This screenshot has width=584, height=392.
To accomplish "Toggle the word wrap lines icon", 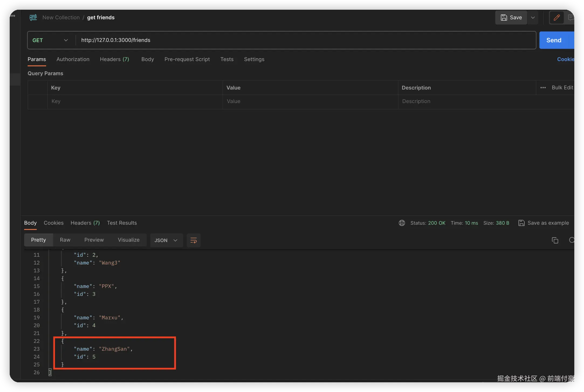I will pyautogui.click(x=194, y=240).
